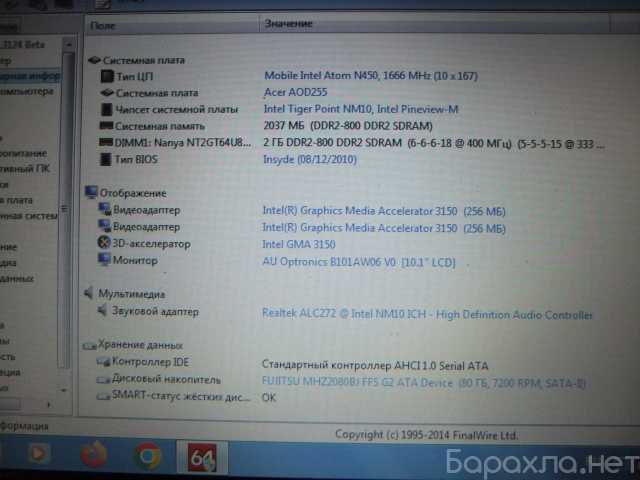640x480 pixels.
Task: Open first Graphics Media Accelerator 3150 link
Action: point(384,211)
